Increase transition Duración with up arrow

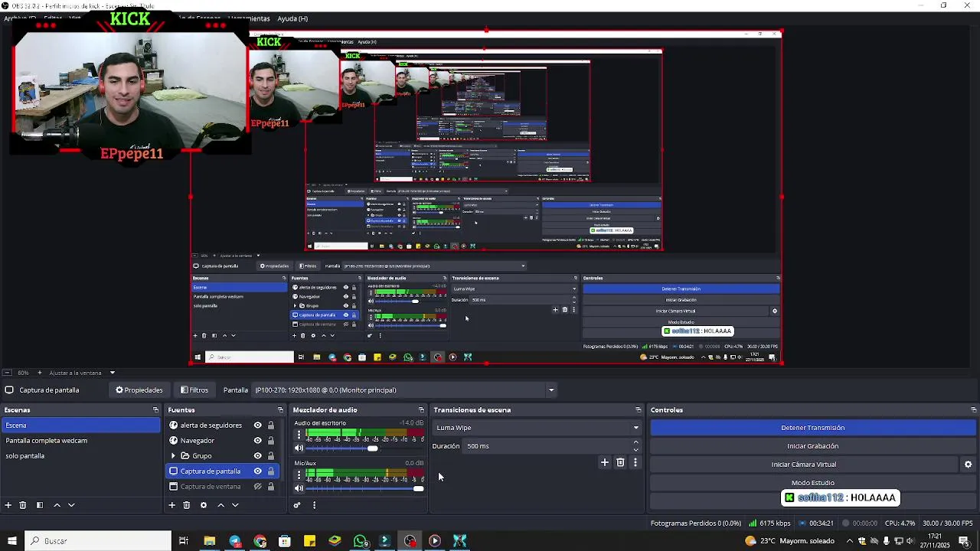(635, 442)
